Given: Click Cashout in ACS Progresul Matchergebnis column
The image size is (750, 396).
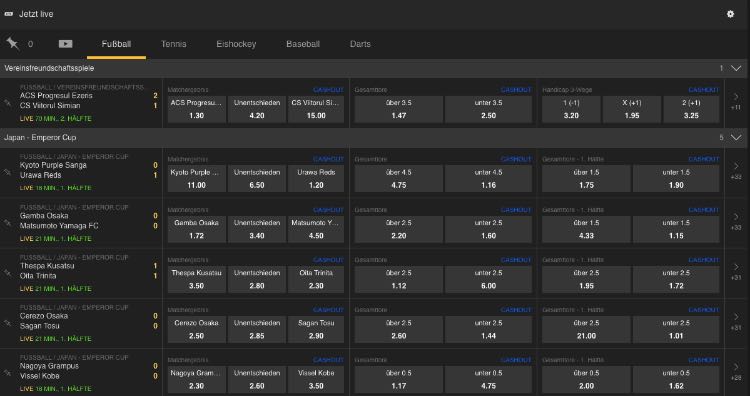Looking at the screenshot, I should [x=328, y=90].
